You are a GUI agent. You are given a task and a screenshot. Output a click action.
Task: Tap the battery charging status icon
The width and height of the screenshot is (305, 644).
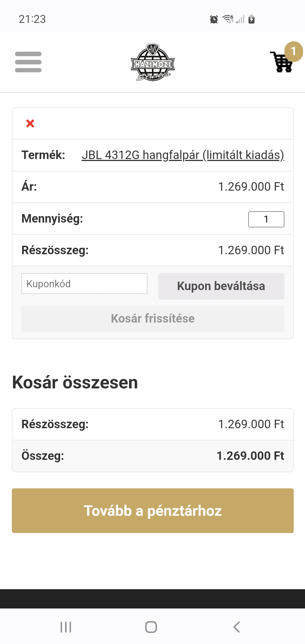coord(251,19)
